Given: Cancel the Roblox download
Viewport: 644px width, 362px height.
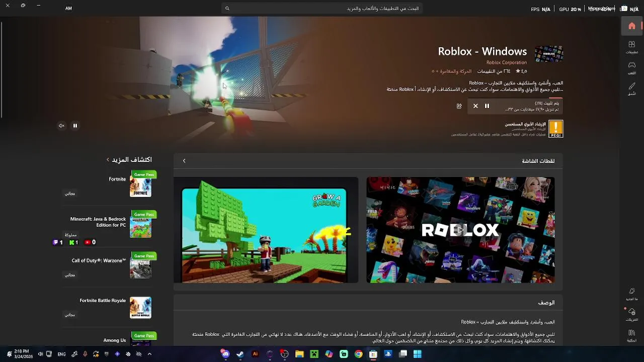Looking at the screenshot, I should (x=475, y=106).
